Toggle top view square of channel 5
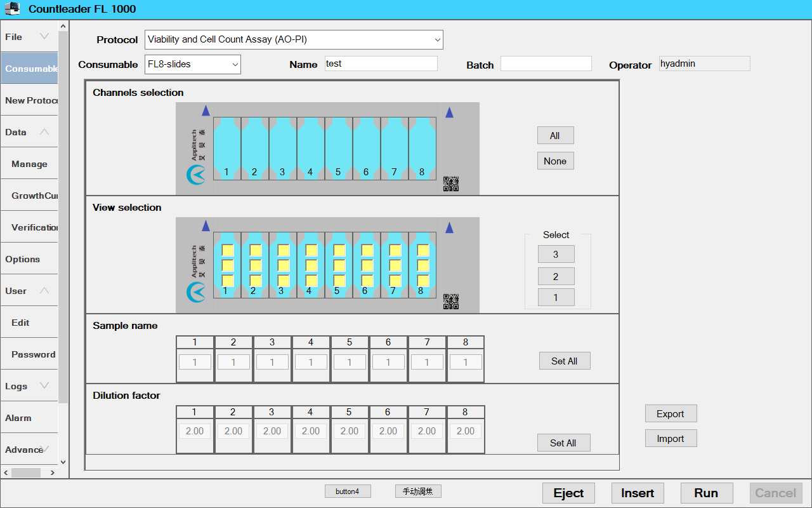Screen dimensions: 812x508 [339, 250]
